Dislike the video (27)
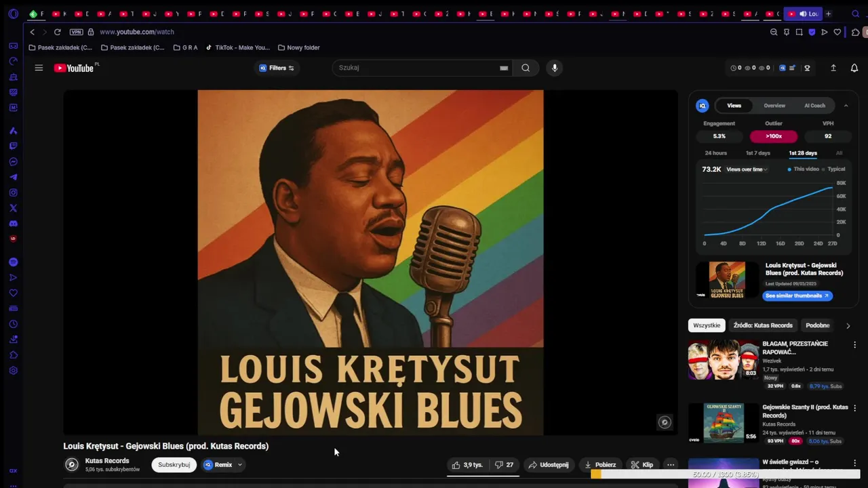 pyautogui.click(x=504, y=465)
